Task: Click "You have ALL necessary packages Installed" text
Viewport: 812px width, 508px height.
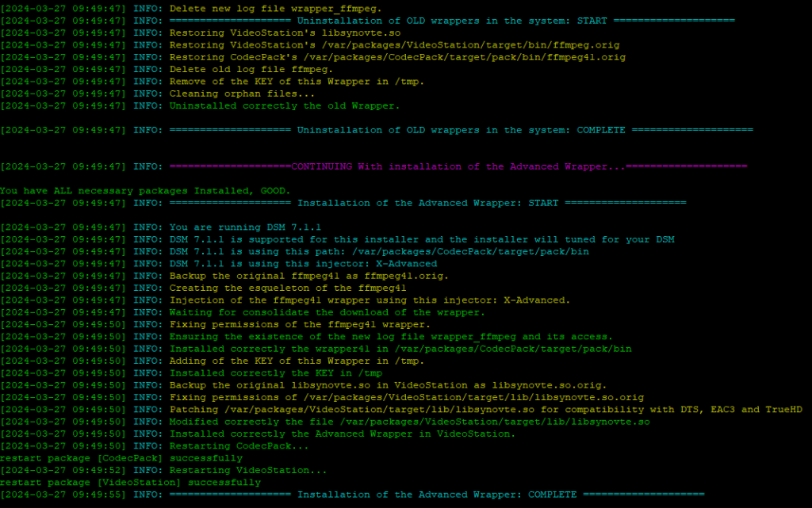Action: (x=145, y=190)
